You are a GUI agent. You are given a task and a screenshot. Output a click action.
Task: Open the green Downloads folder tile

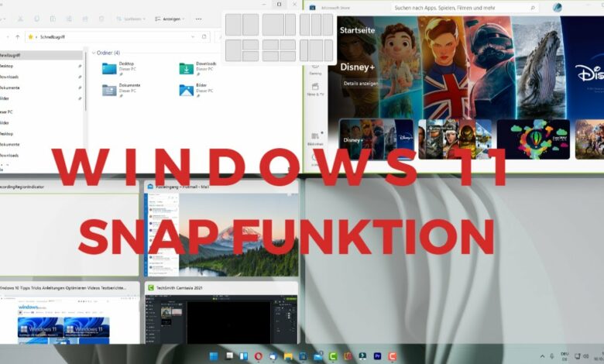point(197,68)
